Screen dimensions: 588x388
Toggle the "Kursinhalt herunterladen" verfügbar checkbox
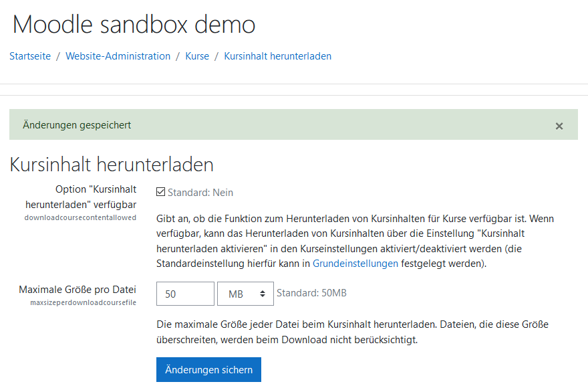point(160,193)
